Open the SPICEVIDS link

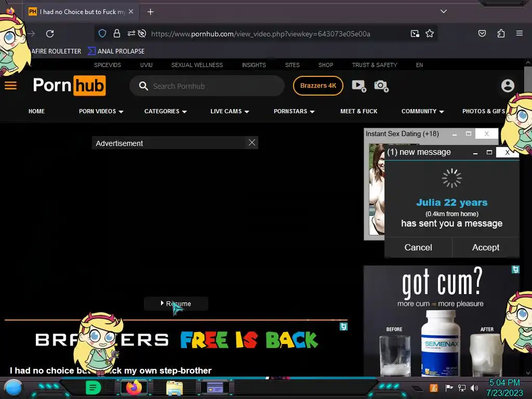(107, 65)
